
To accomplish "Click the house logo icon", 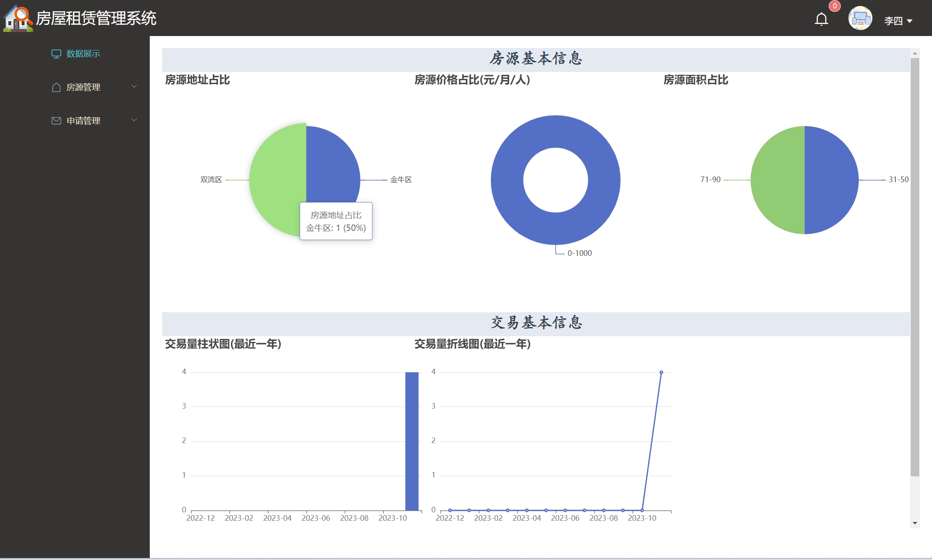I will coord(17,18).
